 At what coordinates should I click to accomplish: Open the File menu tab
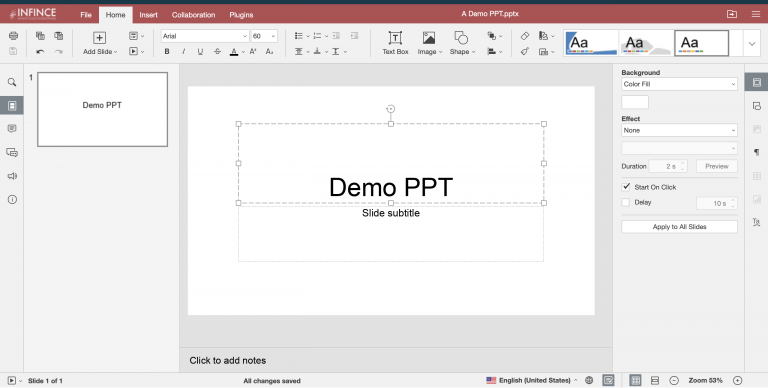(86, 15)
